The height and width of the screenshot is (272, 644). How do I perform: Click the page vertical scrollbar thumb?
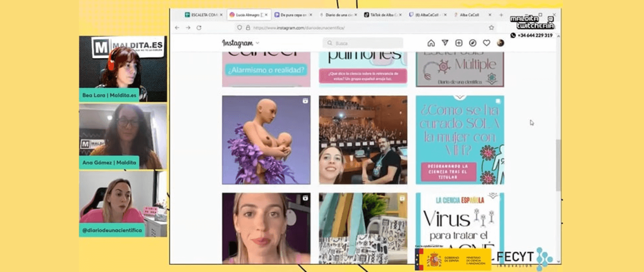(x=558, y=165)
